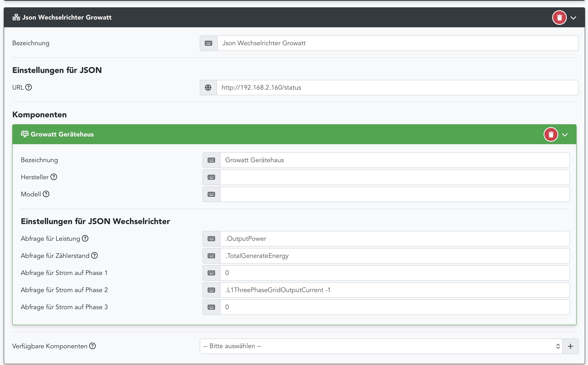
Task: Click globe icon beside URL field
Action: click(208, 88)
